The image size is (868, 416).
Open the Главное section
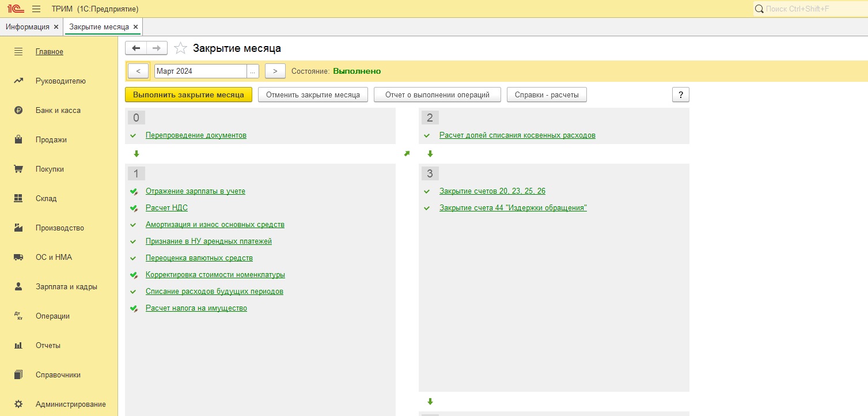tap(50, 52)
